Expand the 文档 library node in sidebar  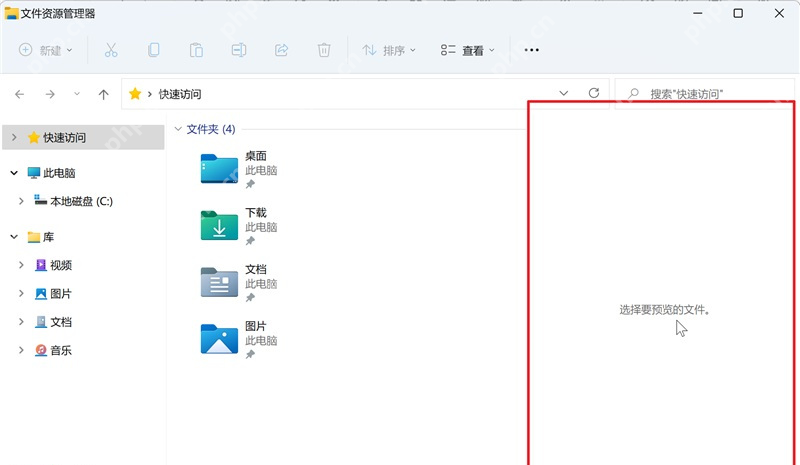[21, 322]
